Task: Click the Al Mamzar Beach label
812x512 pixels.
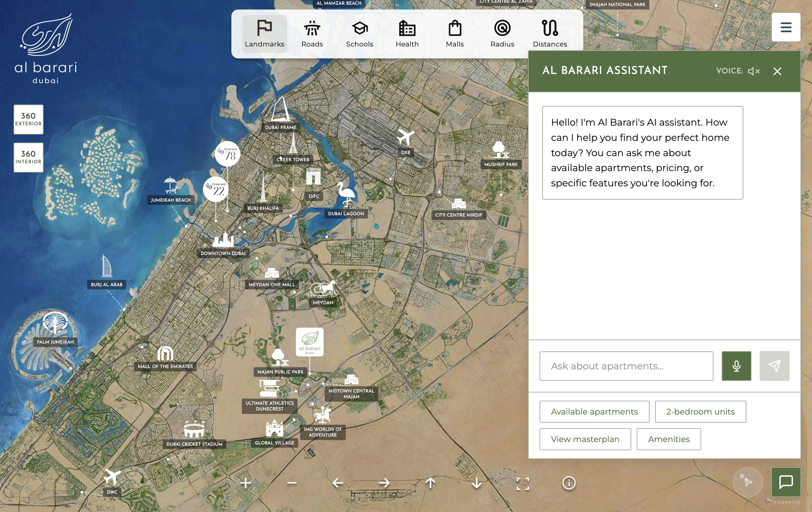Action: coord(339,3)
